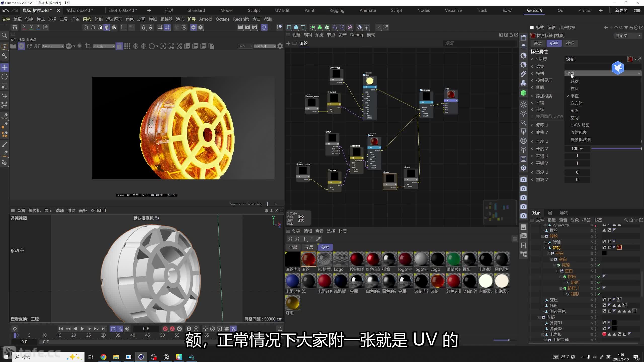This screenshot has width=644, height=362.
Task: Open Chrome from the taskbar
Action: click(103, 357)
